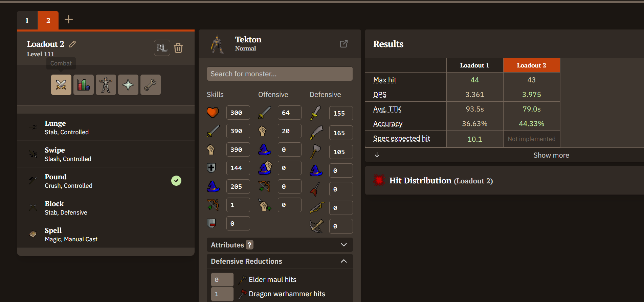Click the Dragon warhammer icon
The image size is (644, 302).
(242, 294)
